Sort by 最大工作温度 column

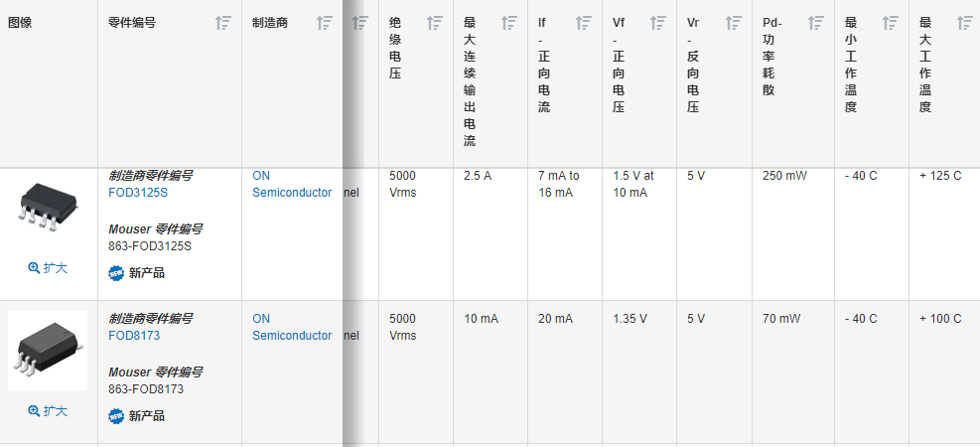coord(964,23)
